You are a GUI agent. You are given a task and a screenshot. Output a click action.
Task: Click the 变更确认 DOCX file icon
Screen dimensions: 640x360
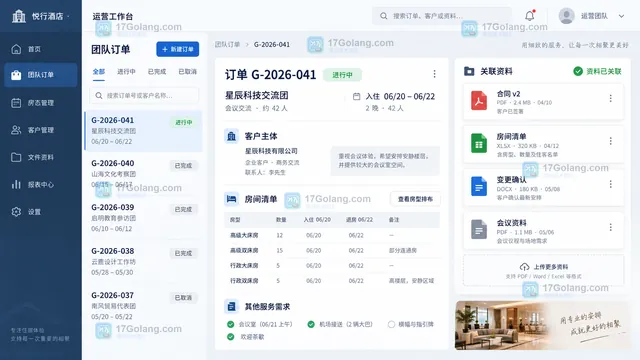coord(479,187)
